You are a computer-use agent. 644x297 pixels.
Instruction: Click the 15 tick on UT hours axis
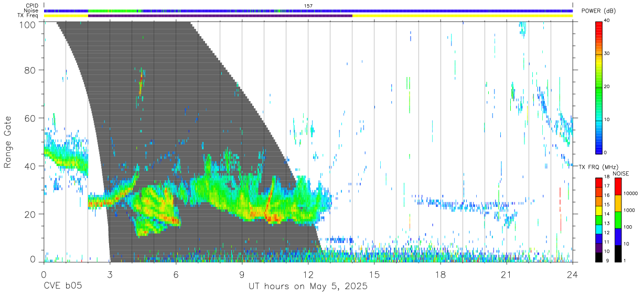(x=374, y=274)
